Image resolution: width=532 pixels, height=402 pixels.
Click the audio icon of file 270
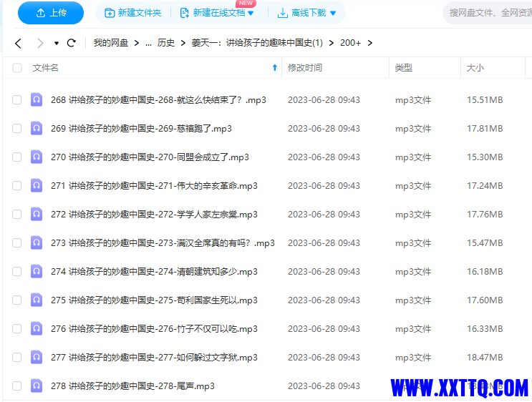coord(37,157)
